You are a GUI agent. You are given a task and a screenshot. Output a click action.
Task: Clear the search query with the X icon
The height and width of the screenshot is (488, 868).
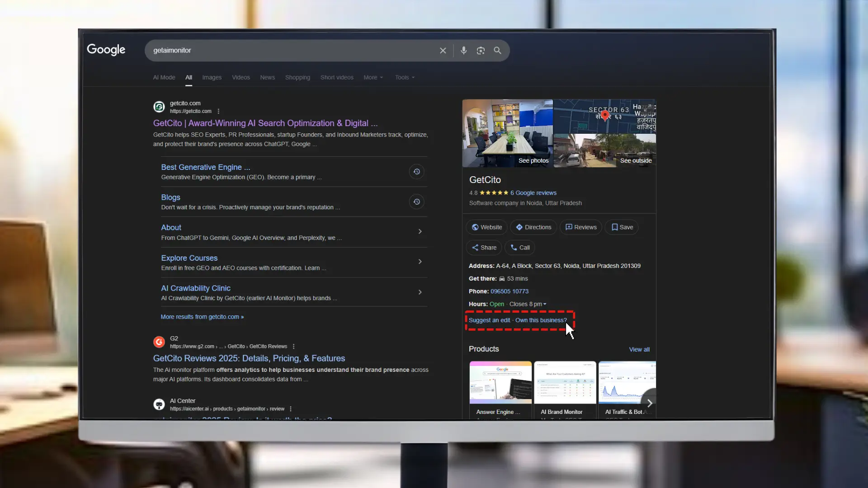tap(443, 50)
